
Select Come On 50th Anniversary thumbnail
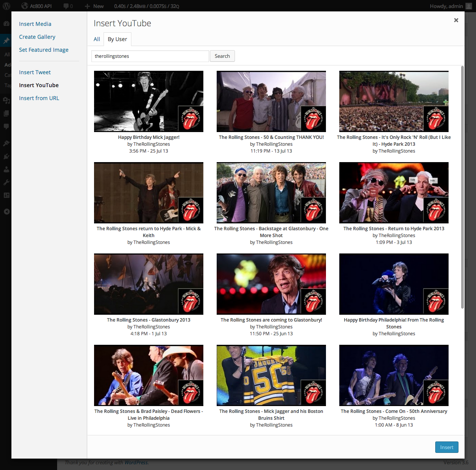394,375
